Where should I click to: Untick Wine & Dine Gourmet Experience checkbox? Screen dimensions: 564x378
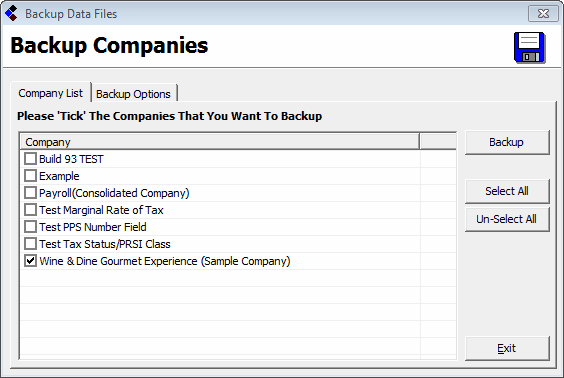tap(30, 261)
